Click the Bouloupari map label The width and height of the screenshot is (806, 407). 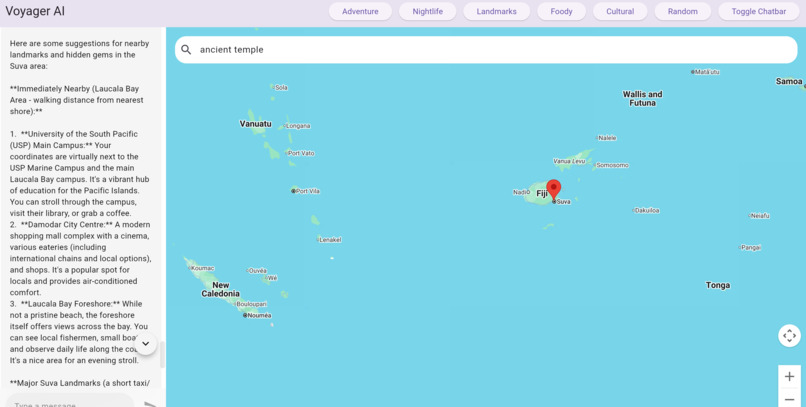tap(251, 304)
